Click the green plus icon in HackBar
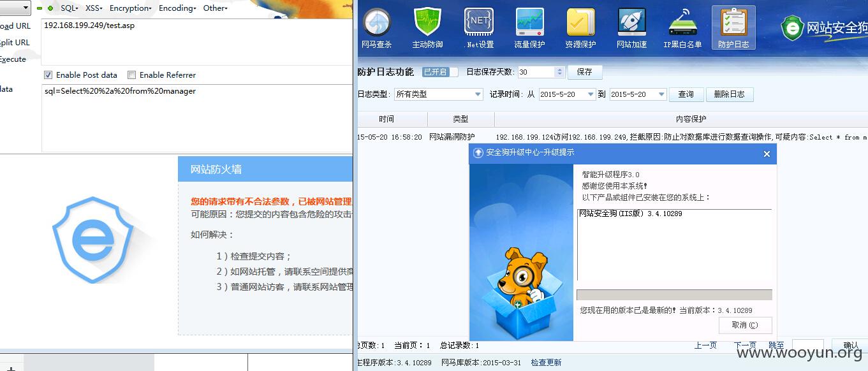868x371 pixels. click(x=50, y=8)
